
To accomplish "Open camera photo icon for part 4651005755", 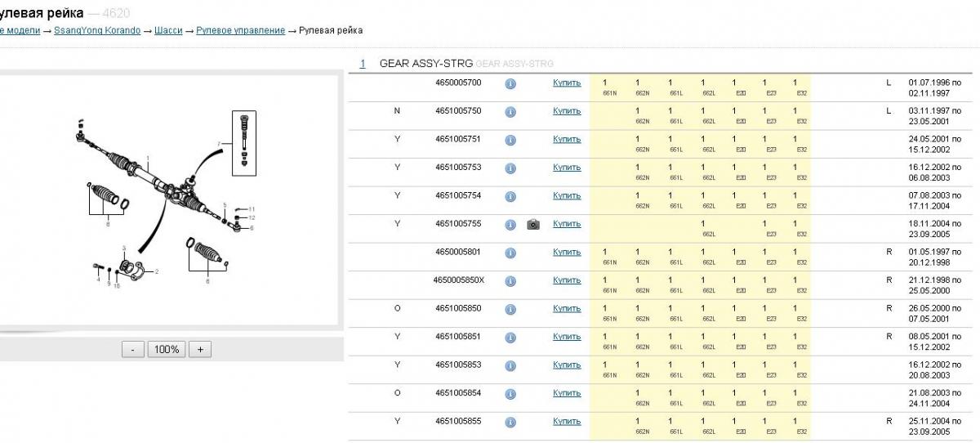I will (x=533, y=224).
